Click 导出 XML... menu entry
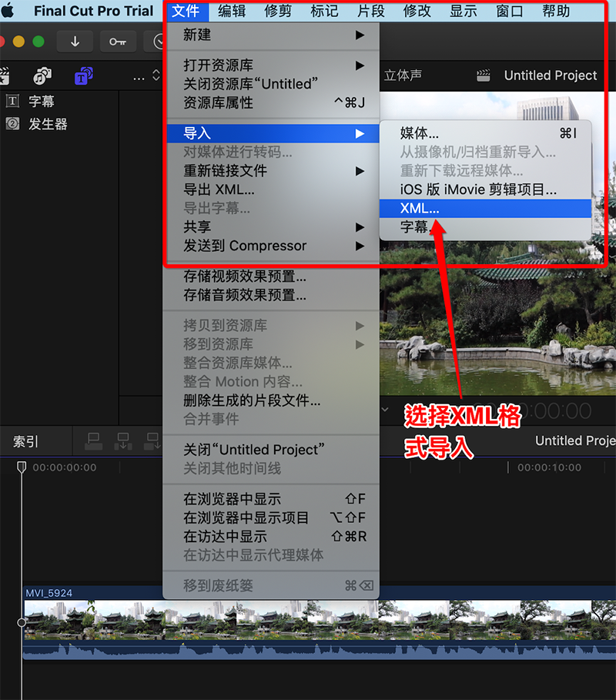 pos(219,189)
